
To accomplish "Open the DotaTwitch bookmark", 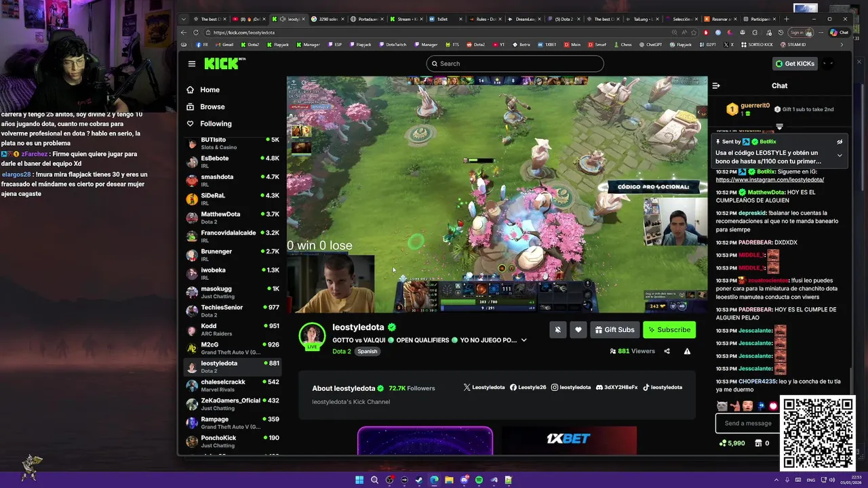I will (393, 45).
